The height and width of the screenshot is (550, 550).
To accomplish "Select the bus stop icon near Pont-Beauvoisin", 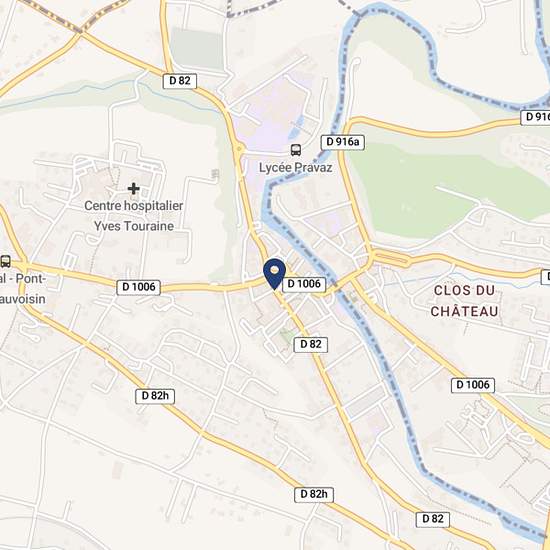I will tap(5, 261).
